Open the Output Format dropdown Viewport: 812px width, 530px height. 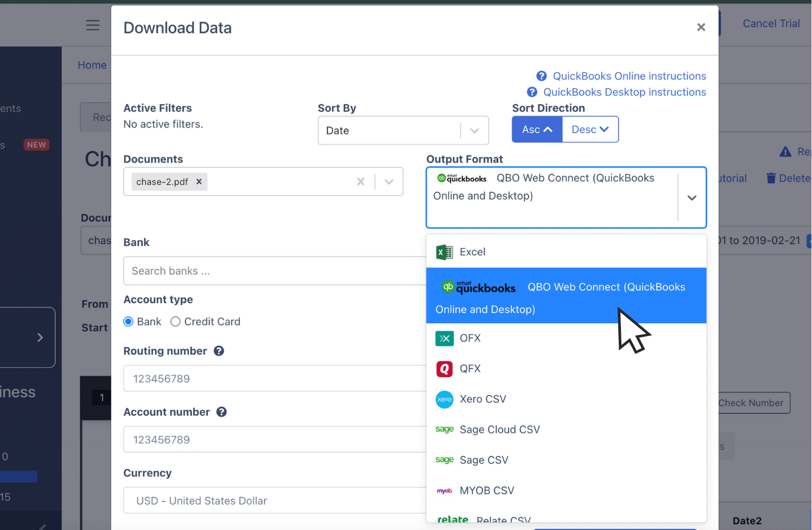692,197
